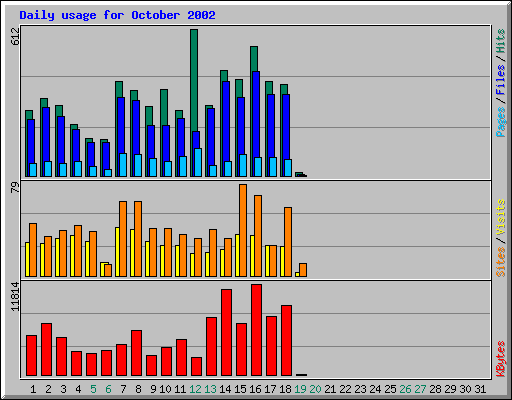Click the 'Daily usage for October 2002' title

click(117, 15)
